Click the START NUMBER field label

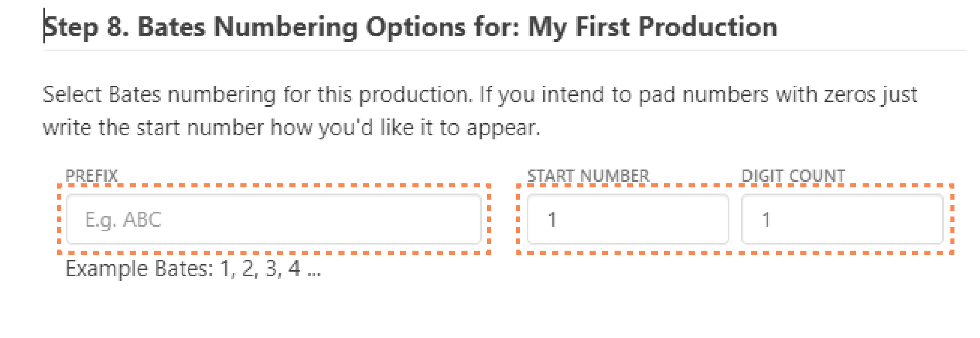(589, 176)
